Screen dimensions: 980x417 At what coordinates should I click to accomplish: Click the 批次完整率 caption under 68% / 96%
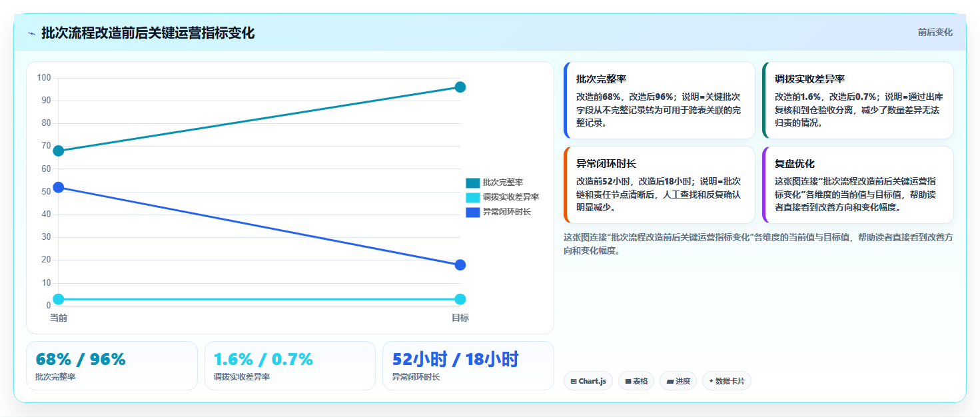(55, 377)
